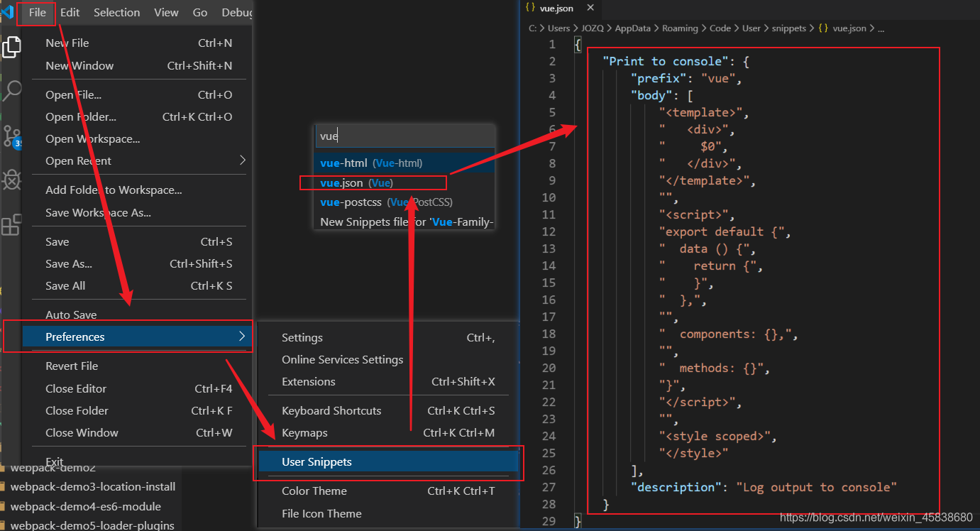
Task: Open the Go menu
Action: [200, 12]
